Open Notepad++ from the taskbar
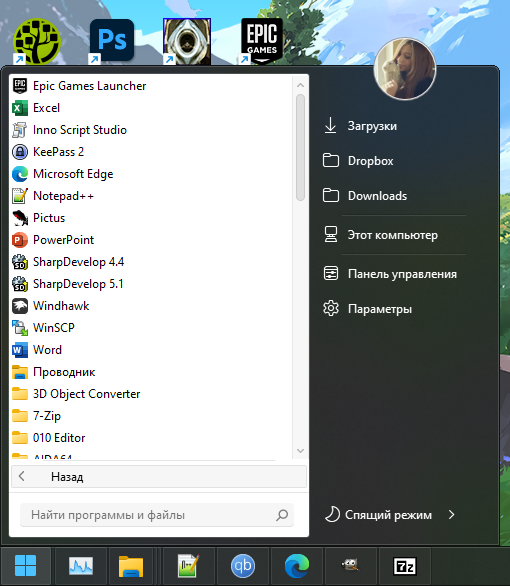The image size is (510, 586). tap(188, 566)
